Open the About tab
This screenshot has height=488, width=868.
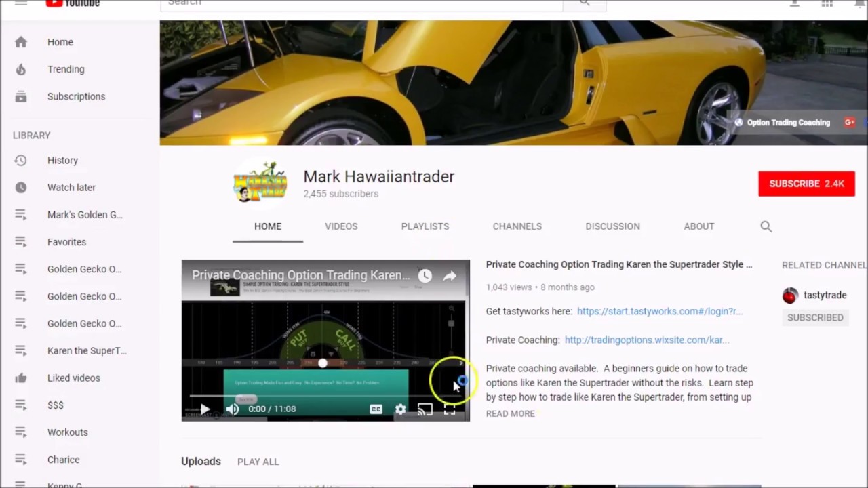click(699, 226)
